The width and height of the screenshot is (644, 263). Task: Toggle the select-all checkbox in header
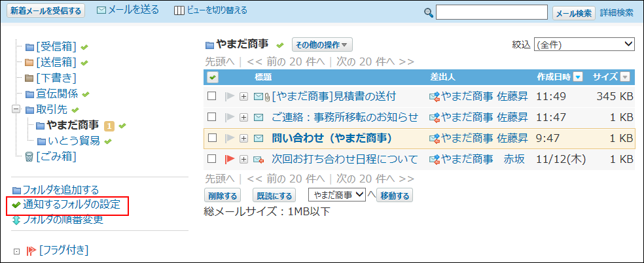click(x=213, y=77)
